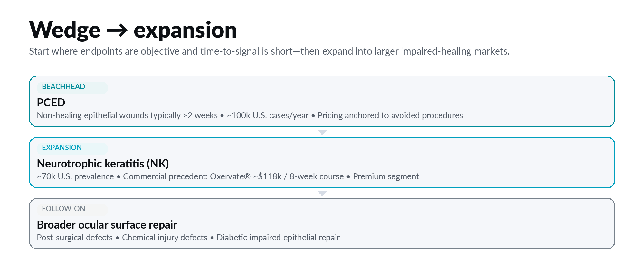Click the Chemical injury defects text
The image size is (644, 270).
coord(165,238)
